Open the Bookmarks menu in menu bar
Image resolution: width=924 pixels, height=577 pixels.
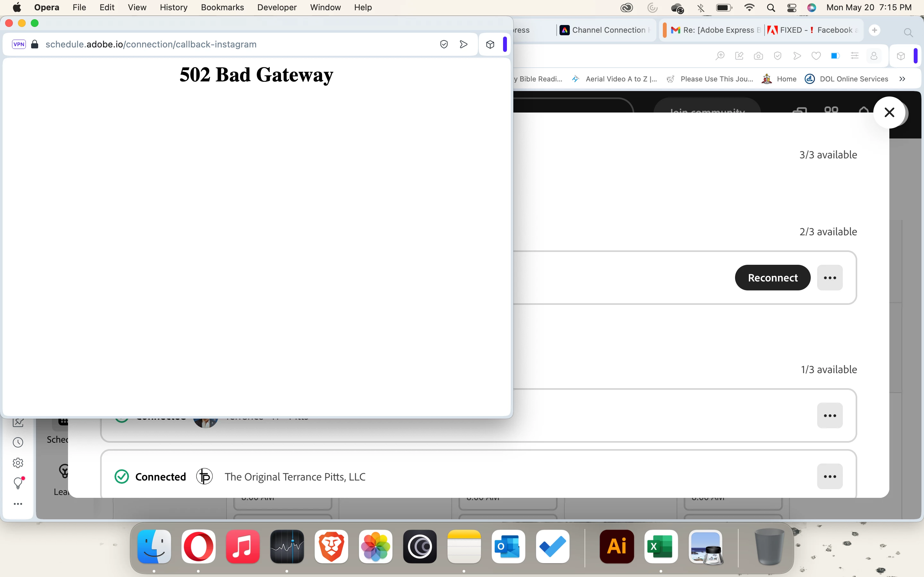222,7
